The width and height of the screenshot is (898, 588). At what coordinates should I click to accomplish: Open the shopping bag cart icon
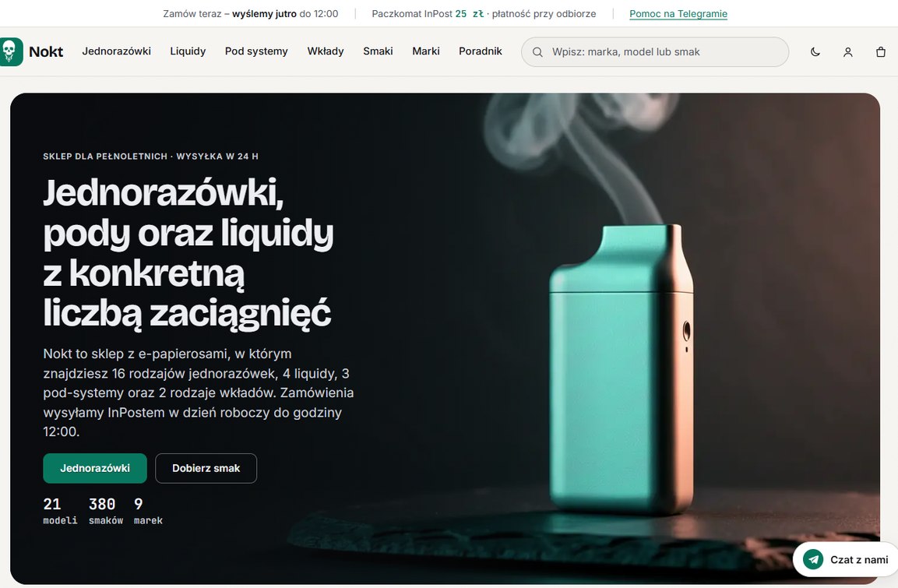pos(881,52)
